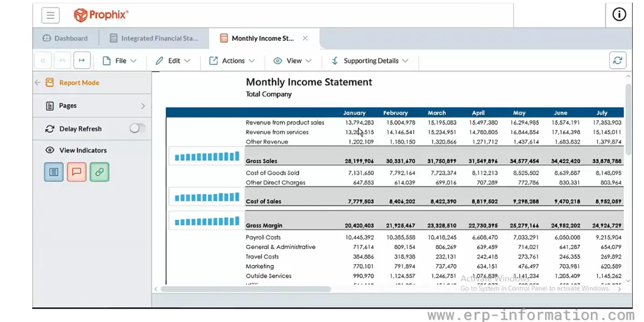Select the Other Direct Charges row label
The image size is (644, 322).
point(275,182)
